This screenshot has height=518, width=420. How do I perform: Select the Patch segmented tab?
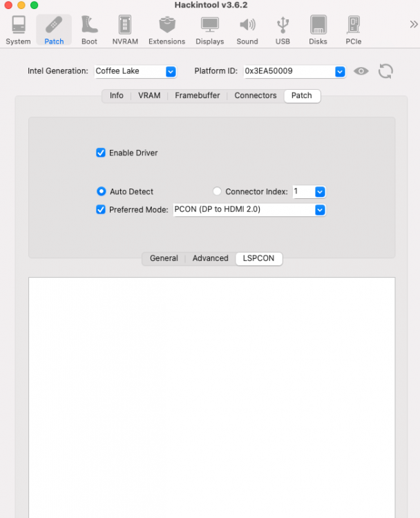302,96
